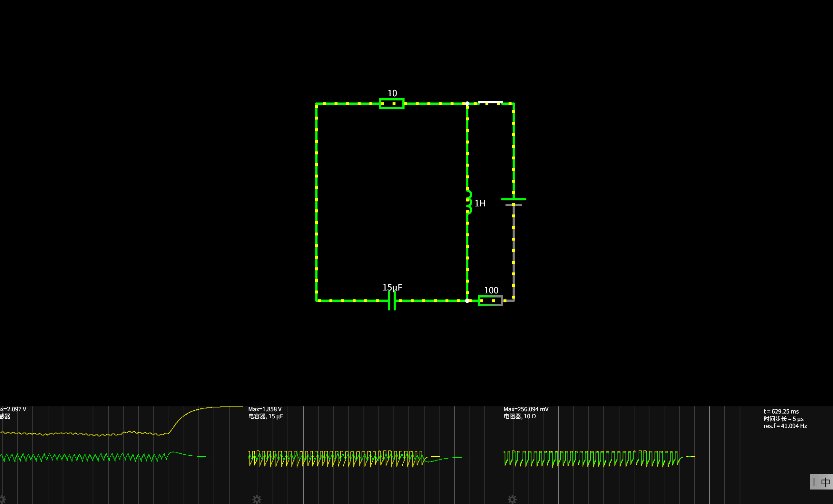Click the Max=1.858 V scope readout
Screen dimensions: 833x504
coord(265,409)
